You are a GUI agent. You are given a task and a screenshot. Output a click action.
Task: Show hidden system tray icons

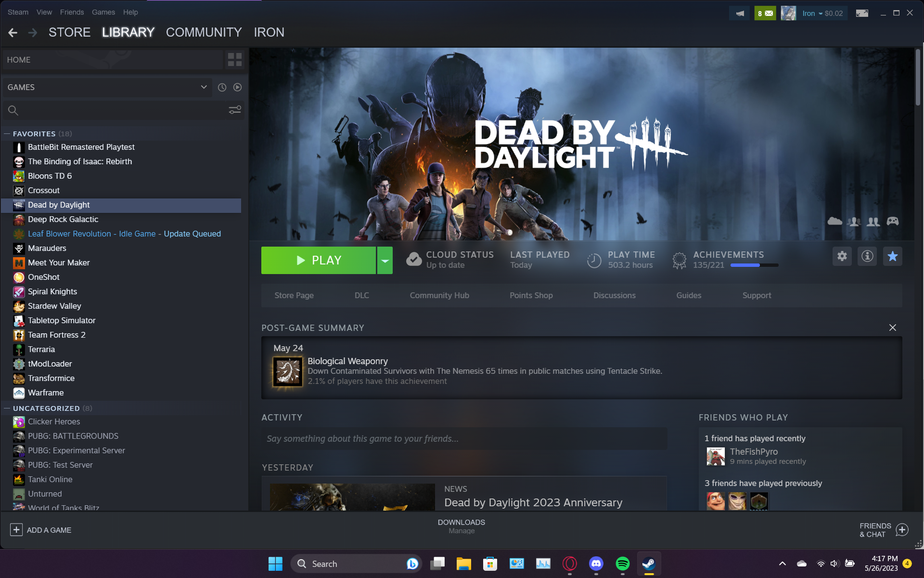click(x=783, y=564)
